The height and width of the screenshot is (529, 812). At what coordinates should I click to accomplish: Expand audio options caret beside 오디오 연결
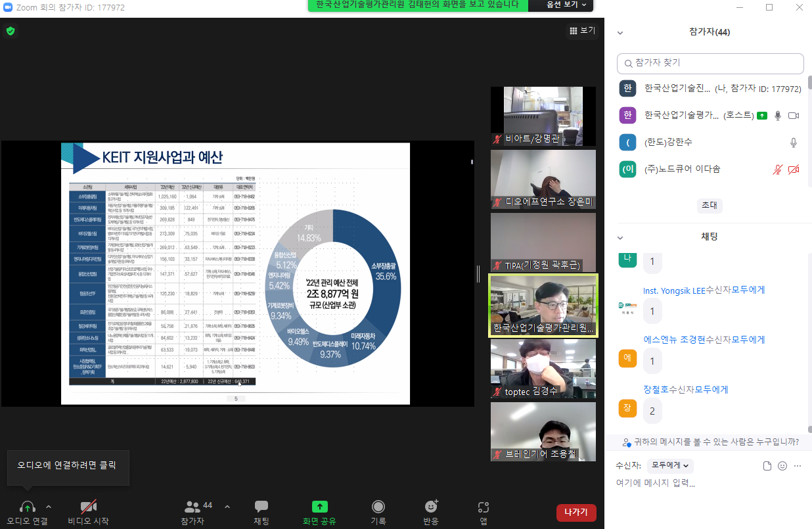(48, 507)
